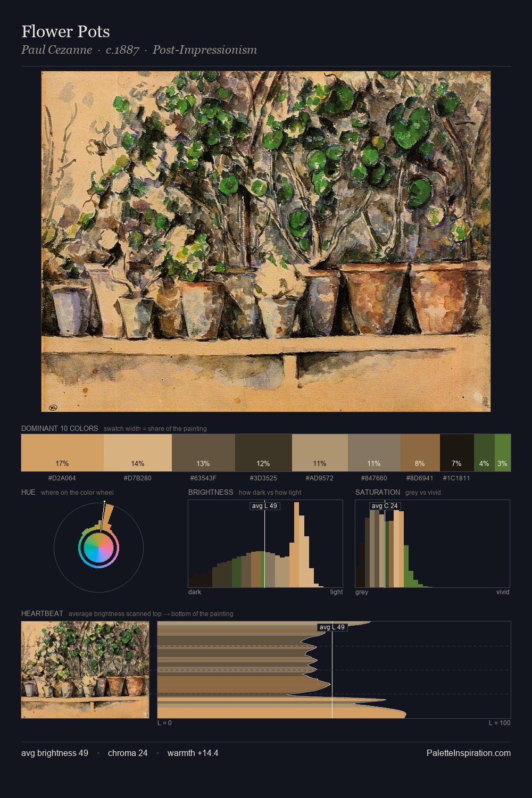The width and height of the screenshot is (532, 798).
Task: Click the 13% swatch #63543F
Action: click(x=204, y=453)
